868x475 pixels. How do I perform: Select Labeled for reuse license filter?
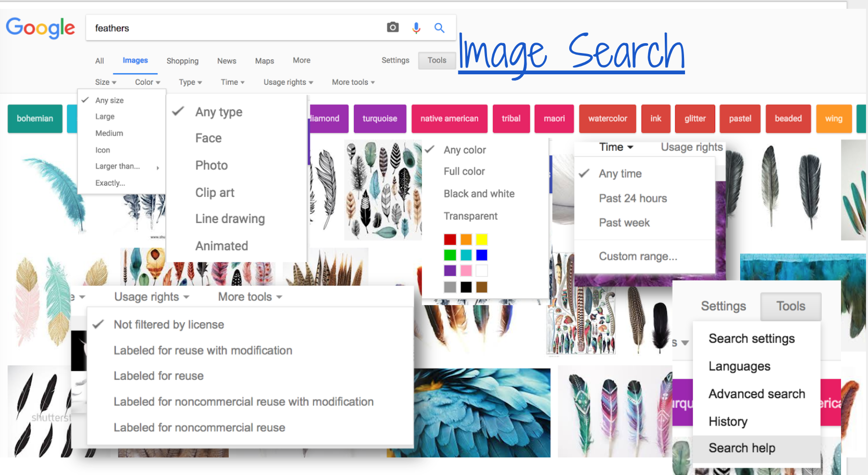point(159,376)
